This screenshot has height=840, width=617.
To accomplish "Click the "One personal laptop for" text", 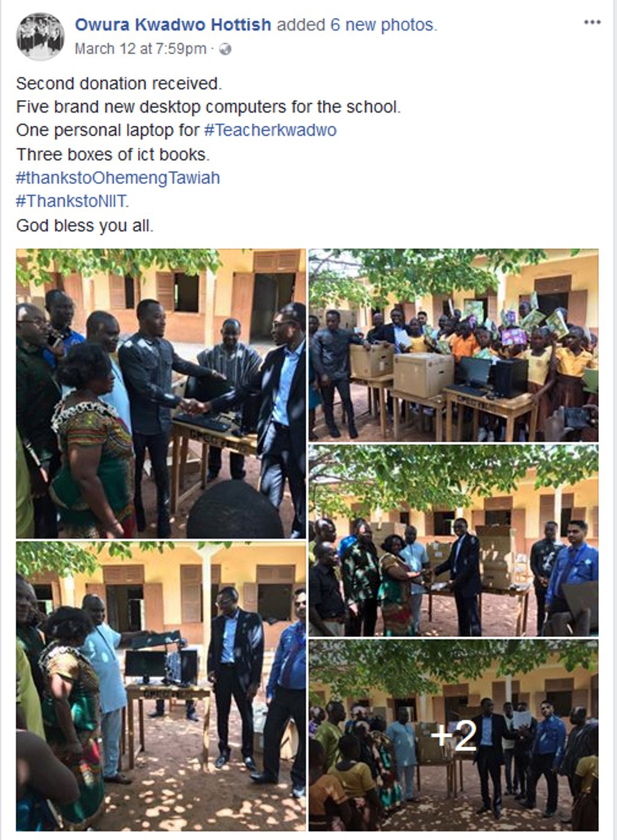I will pyautogui.click(x=107, y=130).
